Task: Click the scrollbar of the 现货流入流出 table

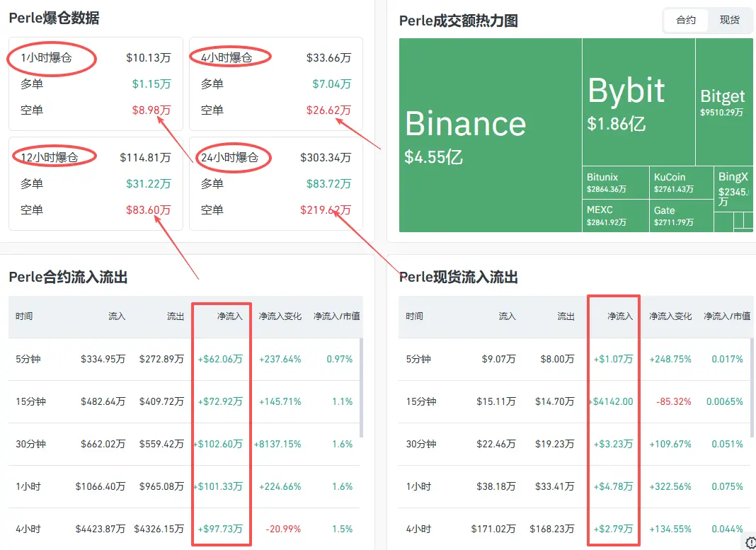Action: click(x=752, y=388)
